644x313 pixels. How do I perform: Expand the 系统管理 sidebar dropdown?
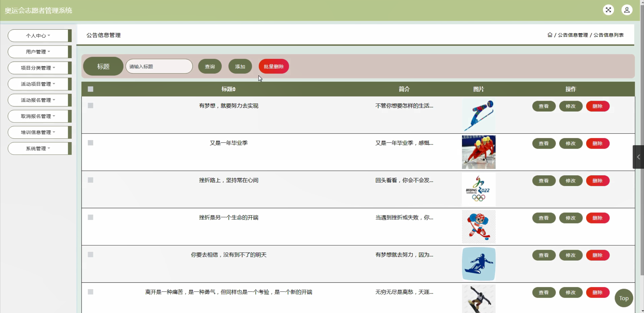(x=38, y=149)
